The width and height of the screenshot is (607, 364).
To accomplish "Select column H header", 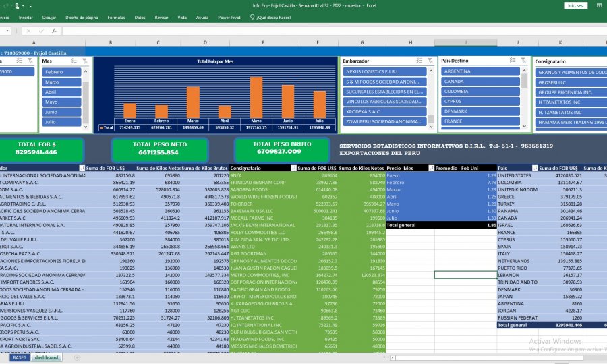I will tap(410, 42).
